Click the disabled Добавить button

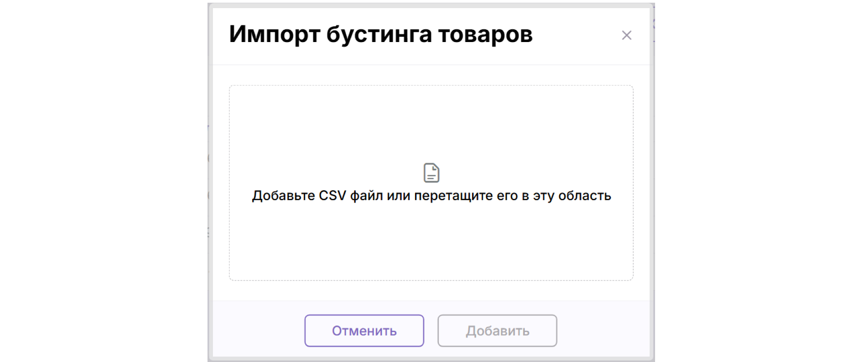tap(497, 330)
